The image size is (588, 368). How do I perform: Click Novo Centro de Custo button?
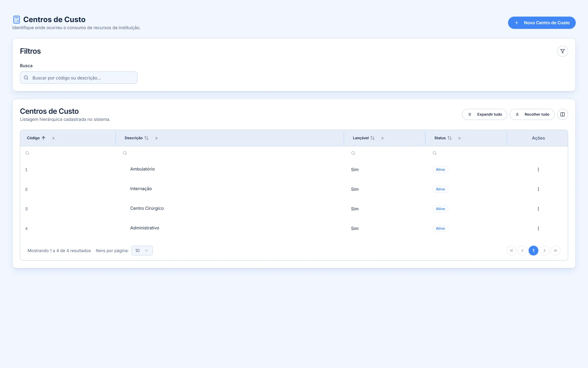click(542, 23)
